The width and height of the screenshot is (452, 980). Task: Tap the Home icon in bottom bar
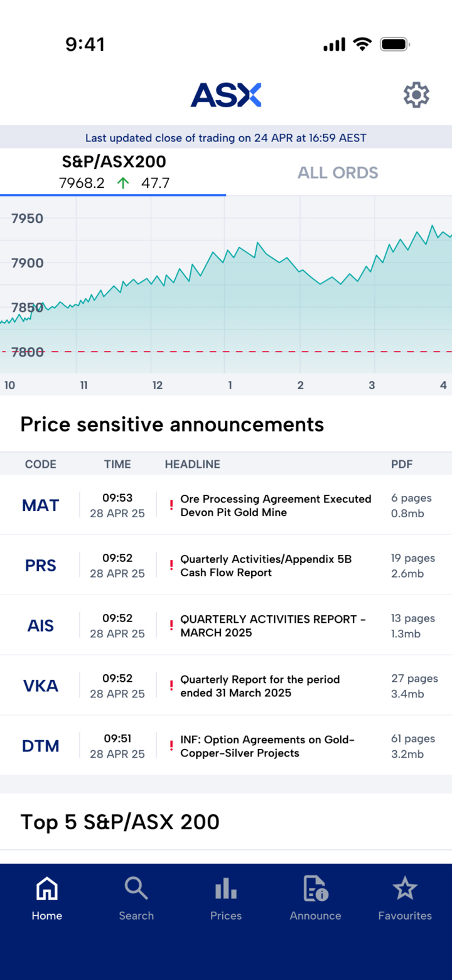tap(47, 889)
